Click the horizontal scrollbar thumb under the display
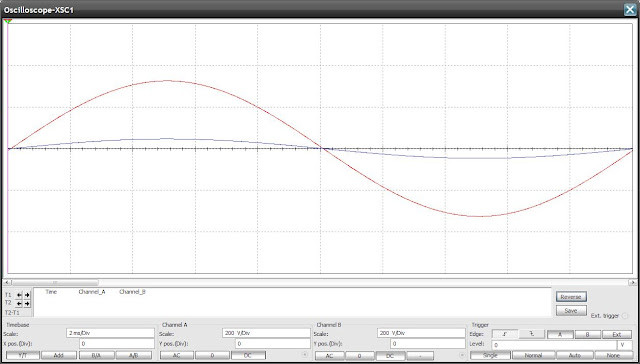 (x=55, y=282)
